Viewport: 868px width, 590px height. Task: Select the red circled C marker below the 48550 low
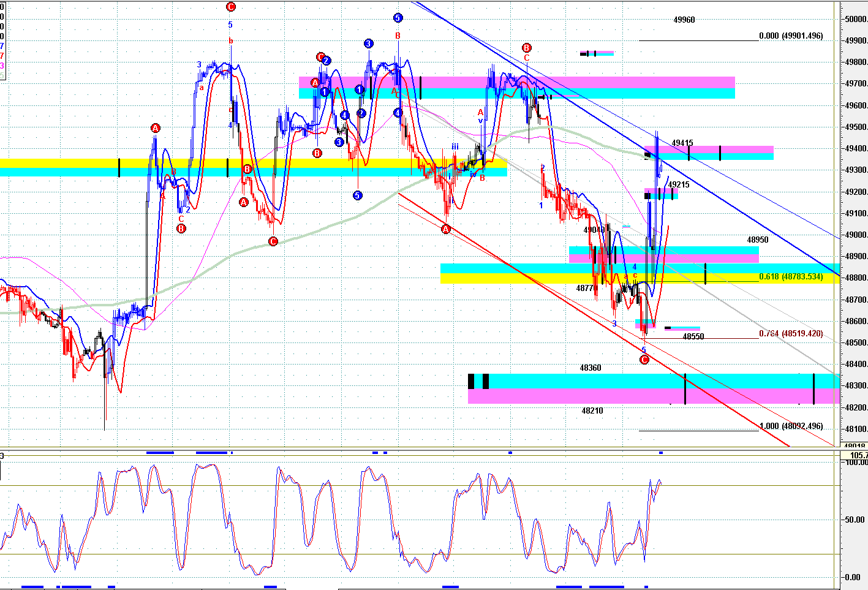coord(644,360)
